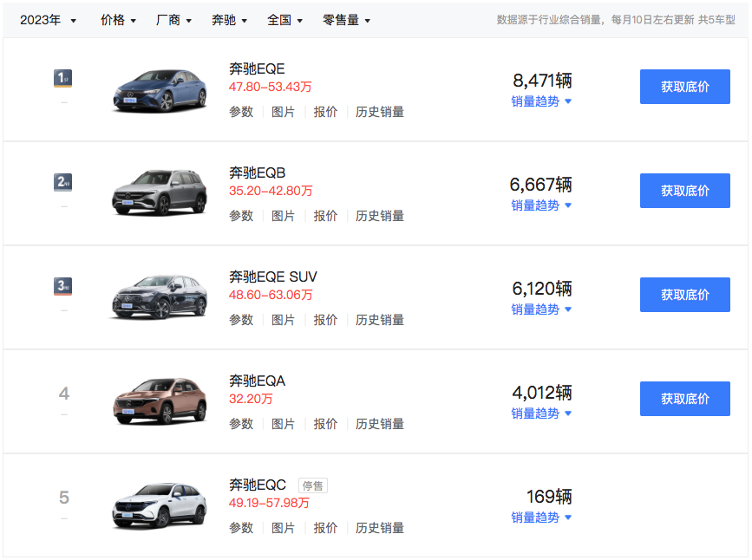Open the blue 奔驰EQE car thumbnail
Screen dimensions: 752x560
[x=160, y=88]
